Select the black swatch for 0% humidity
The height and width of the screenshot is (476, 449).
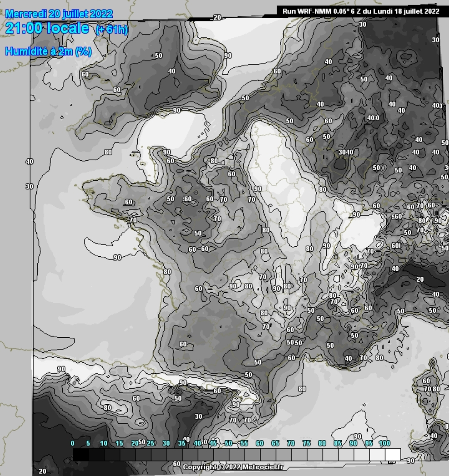81,454
